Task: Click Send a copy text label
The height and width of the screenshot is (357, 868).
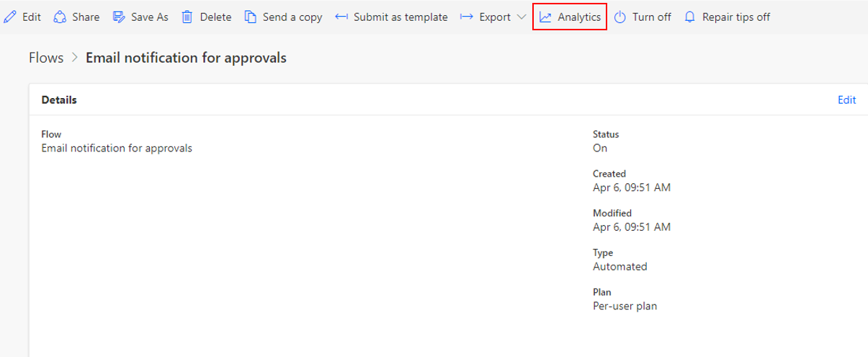Action: pos(292,17)
